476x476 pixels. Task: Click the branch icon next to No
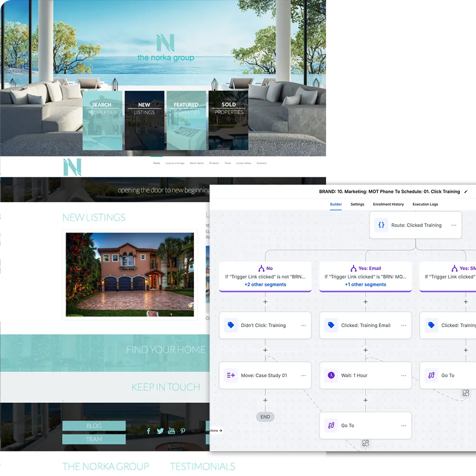point(261,268)
